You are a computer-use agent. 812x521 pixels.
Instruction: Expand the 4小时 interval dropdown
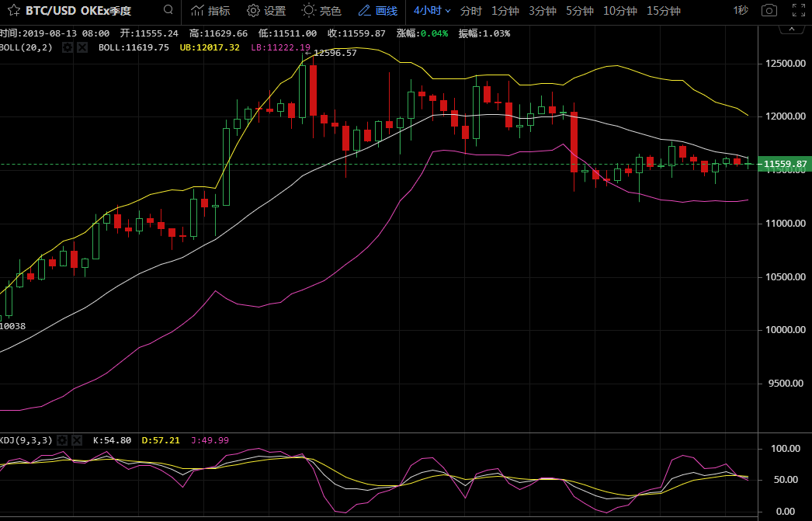[x=432, y=10]
